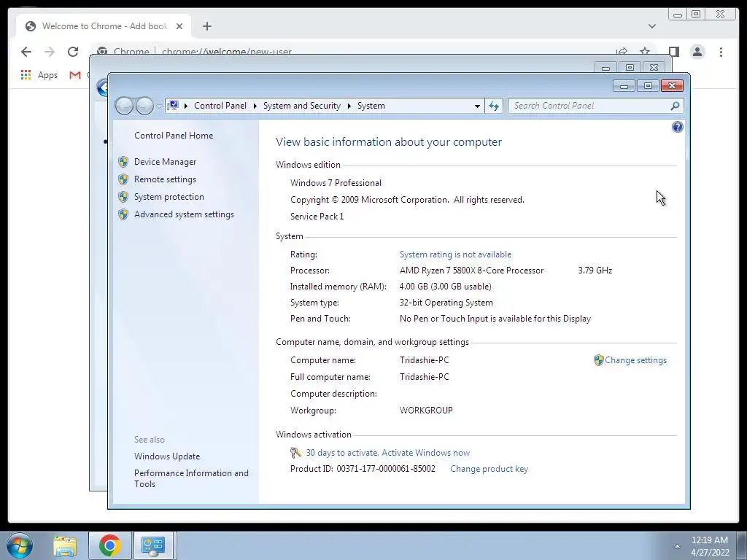The height and width of the screenshot is (560, 747).
Task: Click the keys icon under Windows activation
Action: [295, 453]
